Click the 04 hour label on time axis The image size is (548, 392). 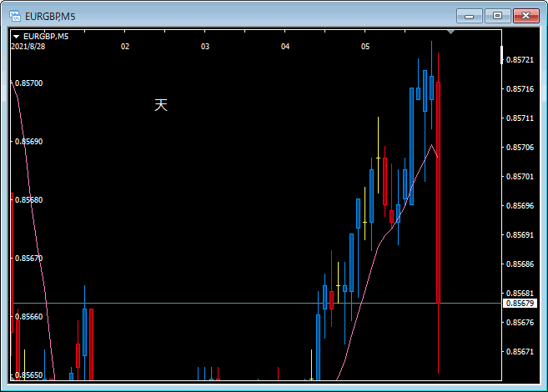[x=285, y=47]
